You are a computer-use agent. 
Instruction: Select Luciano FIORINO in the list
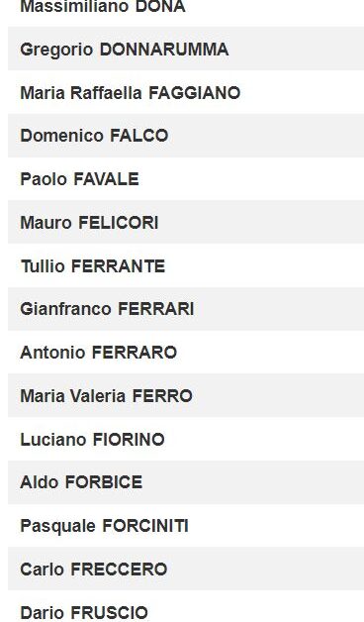(92, 439)
